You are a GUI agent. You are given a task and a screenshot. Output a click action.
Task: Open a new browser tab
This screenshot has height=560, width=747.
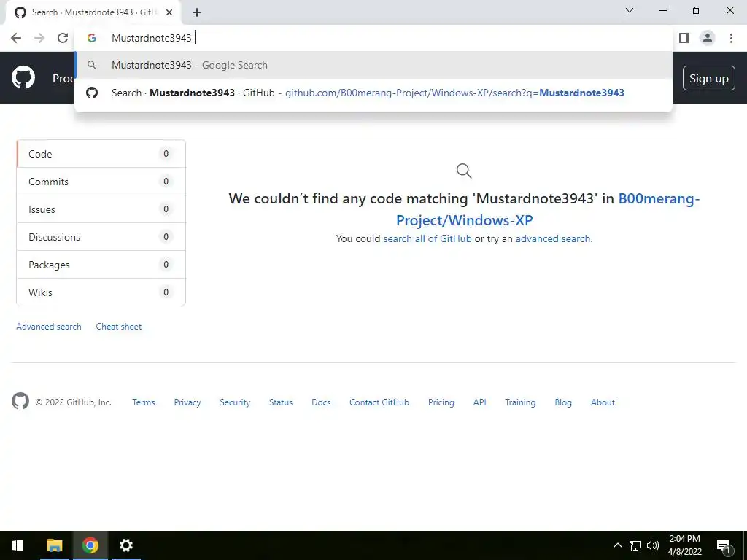197,12
